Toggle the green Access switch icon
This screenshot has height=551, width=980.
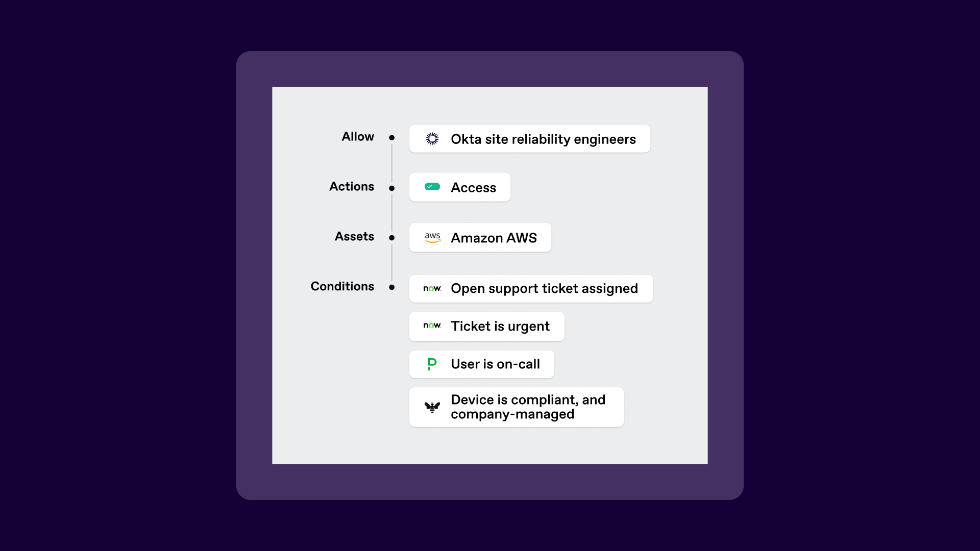click(432, 187)
